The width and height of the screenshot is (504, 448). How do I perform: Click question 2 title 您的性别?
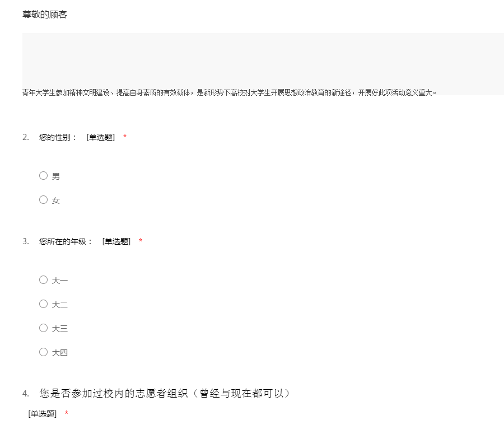pos(58,137)
